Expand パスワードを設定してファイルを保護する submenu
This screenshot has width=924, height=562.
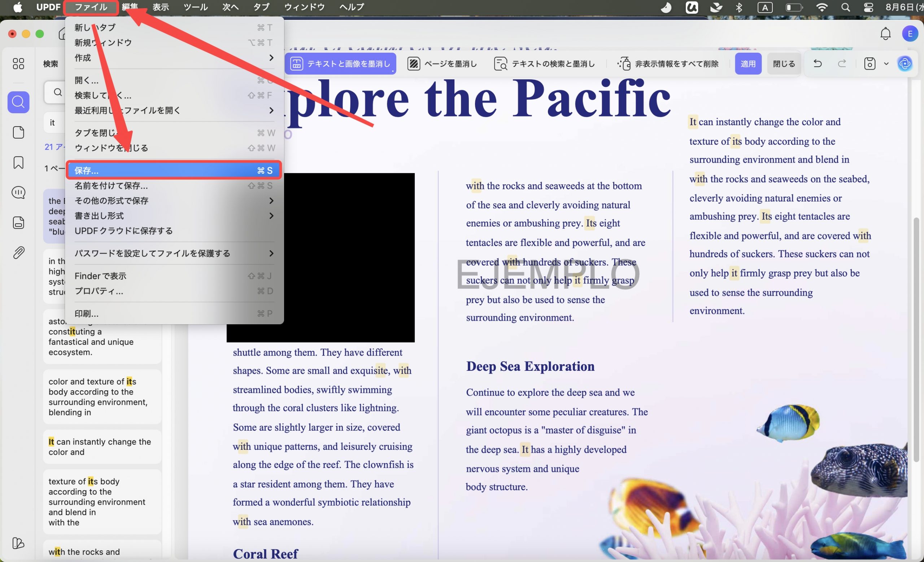(x=174, y=253)
